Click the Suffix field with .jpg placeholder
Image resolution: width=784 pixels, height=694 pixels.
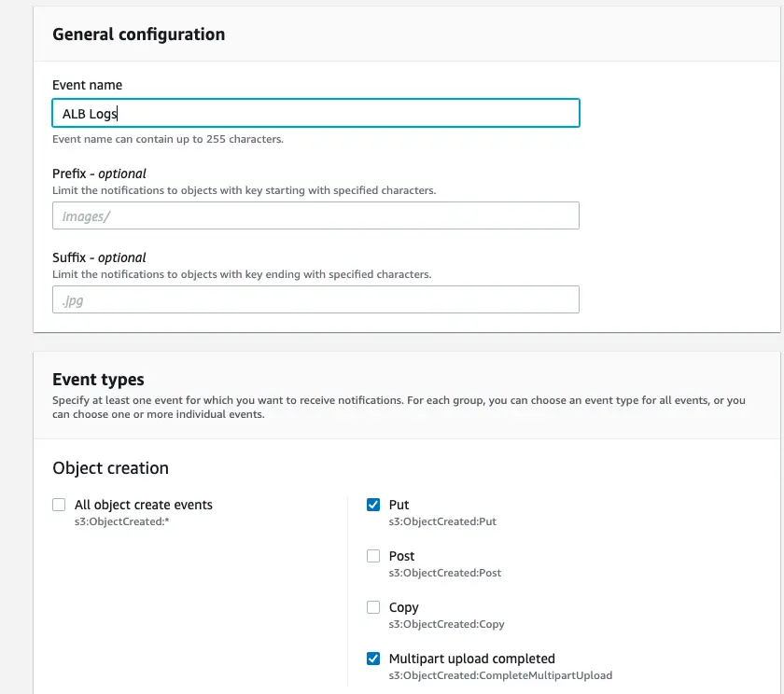315,300
